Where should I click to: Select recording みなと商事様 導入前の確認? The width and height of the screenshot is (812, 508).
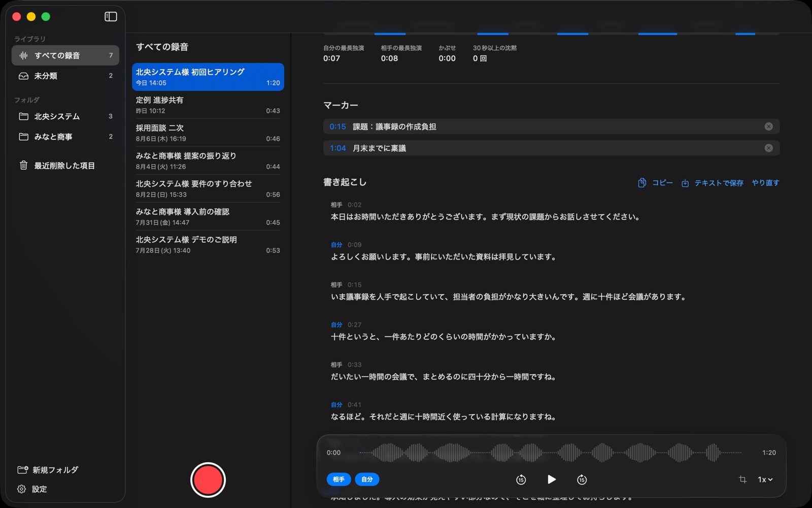[208, 217]
